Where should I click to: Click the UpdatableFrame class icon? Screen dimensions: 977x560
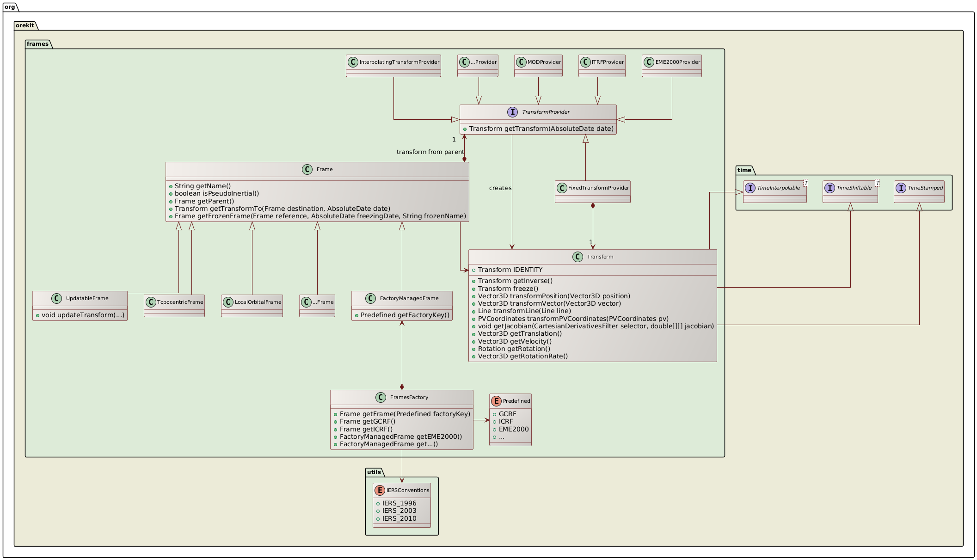(x=57, y=298)
